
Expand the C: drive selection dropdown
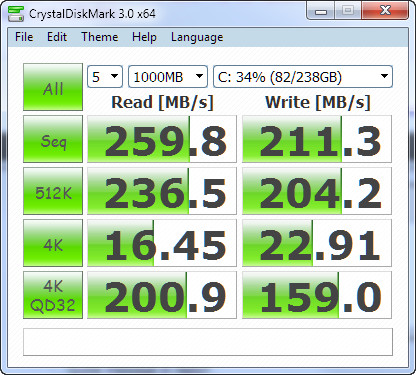(303, 77)
